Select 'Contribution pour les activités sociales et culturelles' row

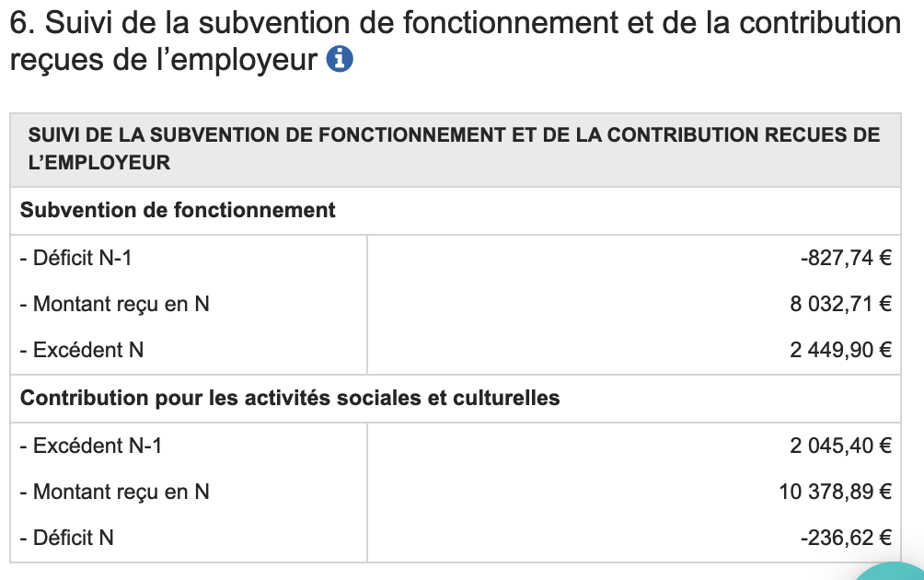[290, 399]
